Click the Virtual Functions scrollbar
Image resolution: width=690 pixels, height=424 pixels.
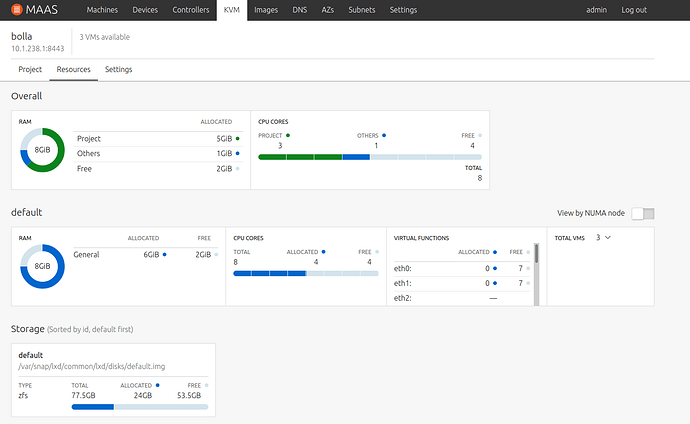click(x=536, y=274)
